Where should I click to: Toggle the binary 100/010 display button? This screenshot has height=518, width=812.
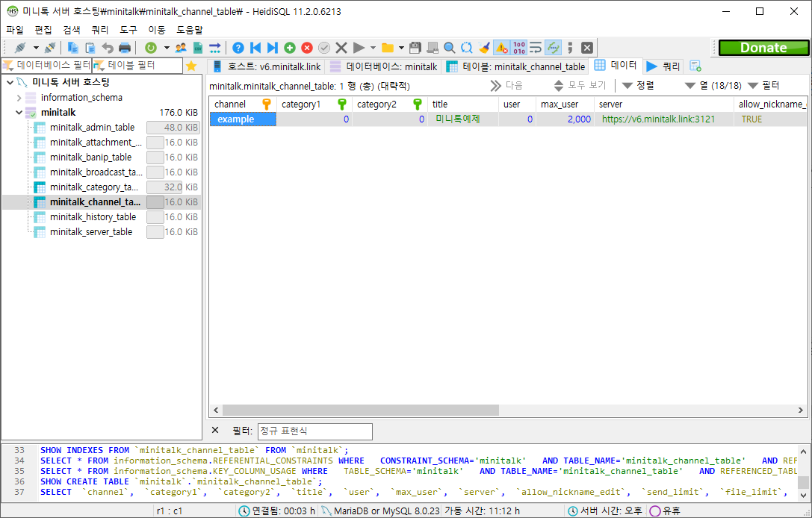point(519,48)
